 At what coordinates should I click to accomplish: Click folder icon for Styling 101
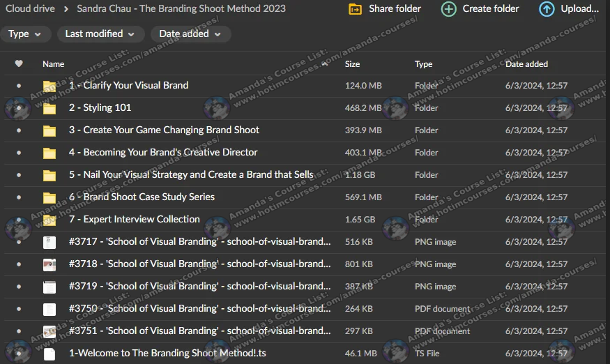pyautogui.click(x=49, y=108)
